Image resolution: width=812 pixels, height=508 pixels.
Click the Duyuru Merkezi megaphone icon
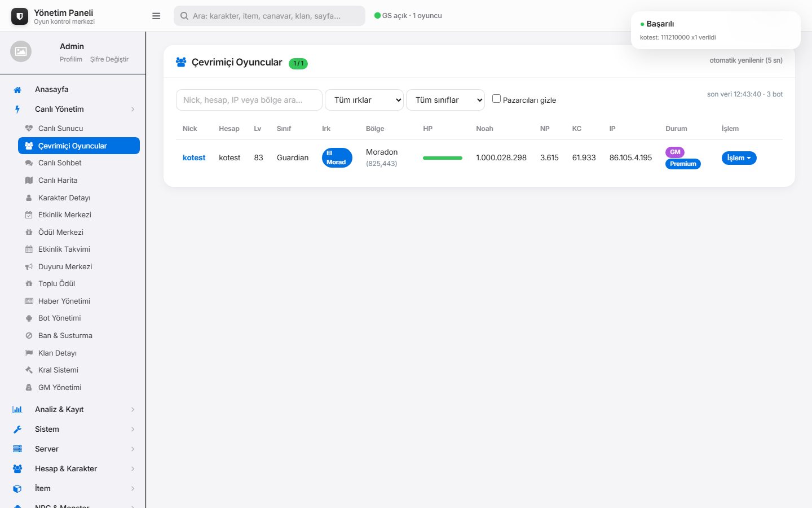point(29,267)
